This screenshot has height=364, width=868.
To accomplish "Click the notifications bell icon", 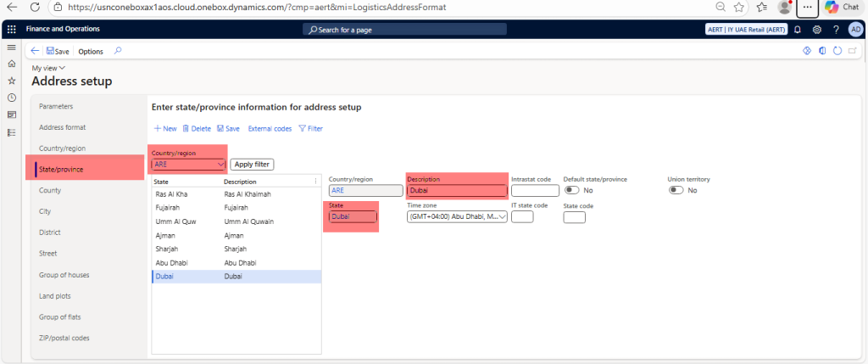I will point(798,29).
